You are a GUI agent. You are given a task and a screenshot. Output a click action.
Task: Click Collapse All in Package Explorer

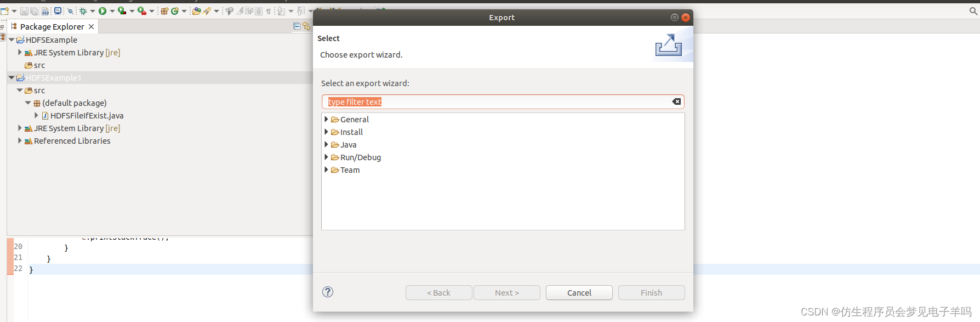click(x=297, y=26)
